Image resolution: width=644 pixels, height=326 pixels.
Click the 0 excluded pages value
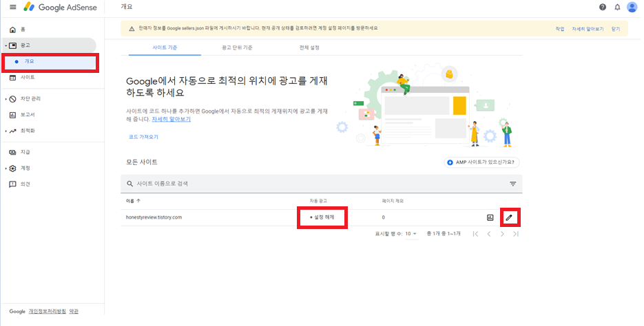(x=383, y=217)
